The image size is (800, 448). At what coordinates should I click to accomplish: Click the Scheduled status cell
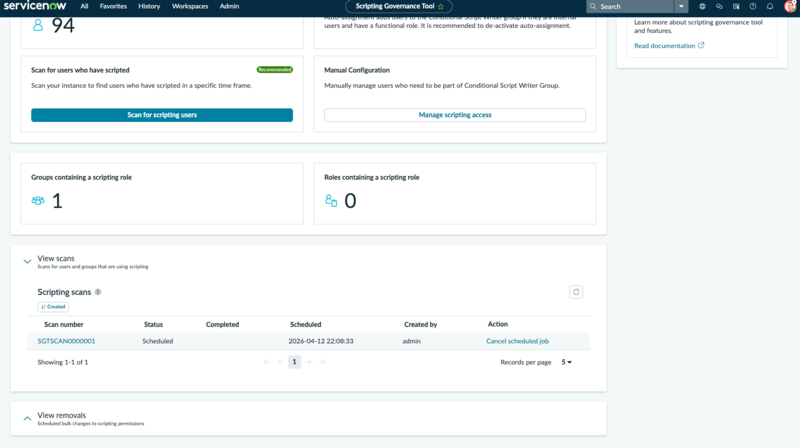pyautogui.click(x=158, y=341)
